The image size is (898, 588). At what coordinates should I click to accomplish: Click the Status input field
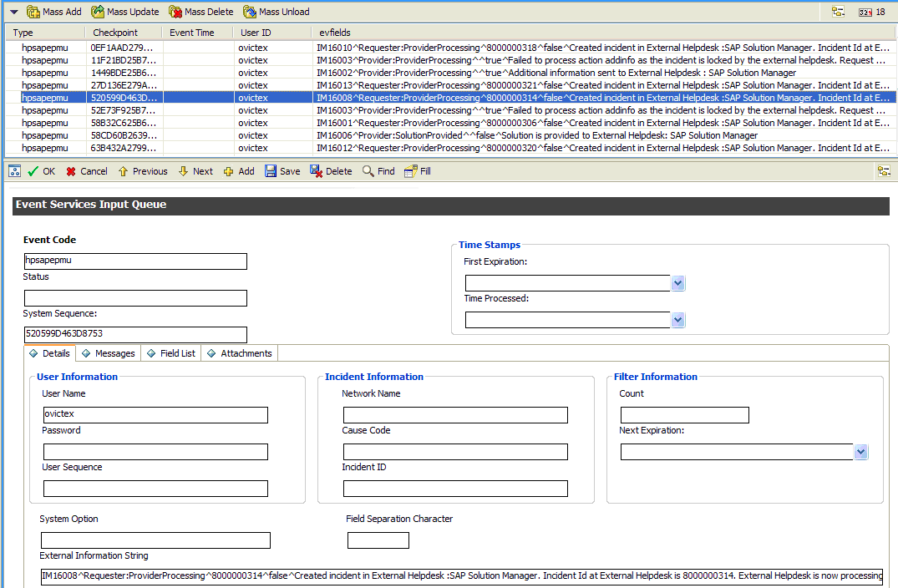[x=135, y=297]
